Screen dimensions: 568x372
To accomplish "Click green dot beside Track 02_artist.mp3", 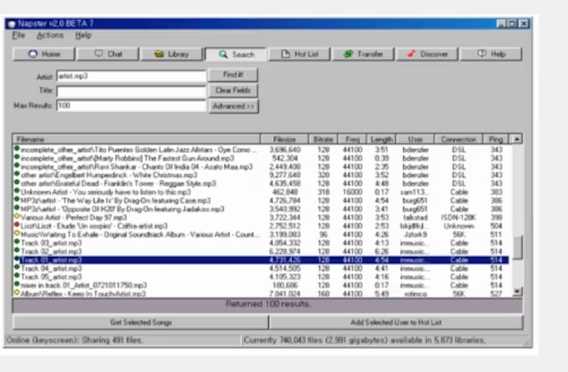I will [x=17, y=250].
